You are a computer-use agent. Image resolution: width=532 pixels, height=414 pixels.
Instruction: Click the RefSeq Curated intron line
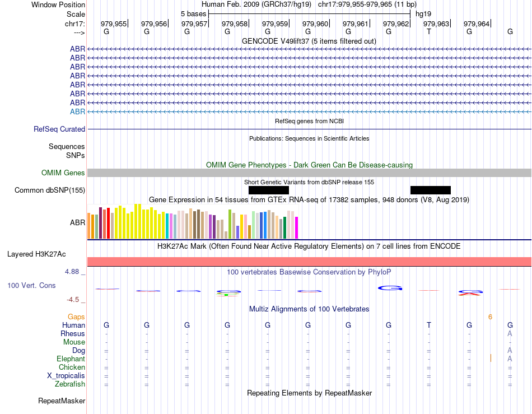[x=309, y=129]
